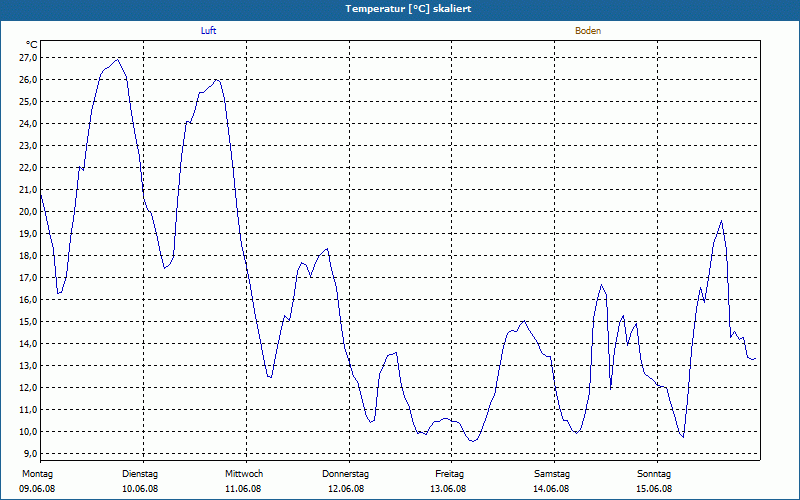Click the Tuesday temperature peak near 26°C

point(217,80)
